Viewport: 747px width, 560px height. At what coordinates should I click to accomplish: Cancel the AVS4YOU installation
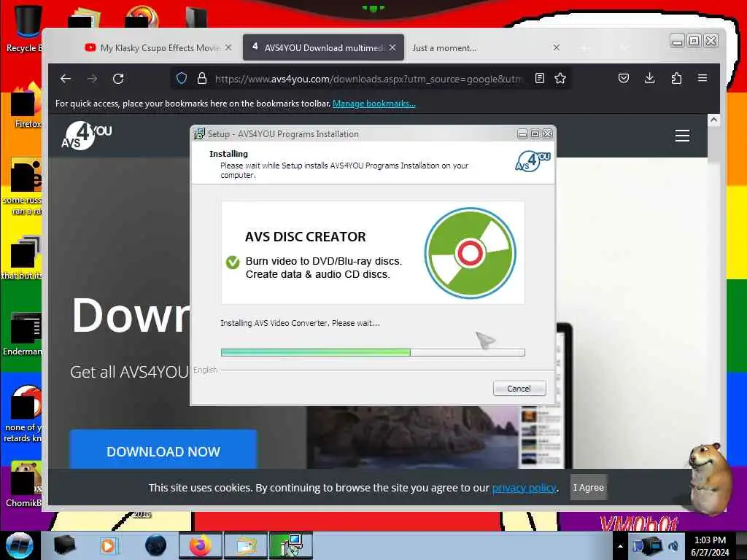coord(519,389)
